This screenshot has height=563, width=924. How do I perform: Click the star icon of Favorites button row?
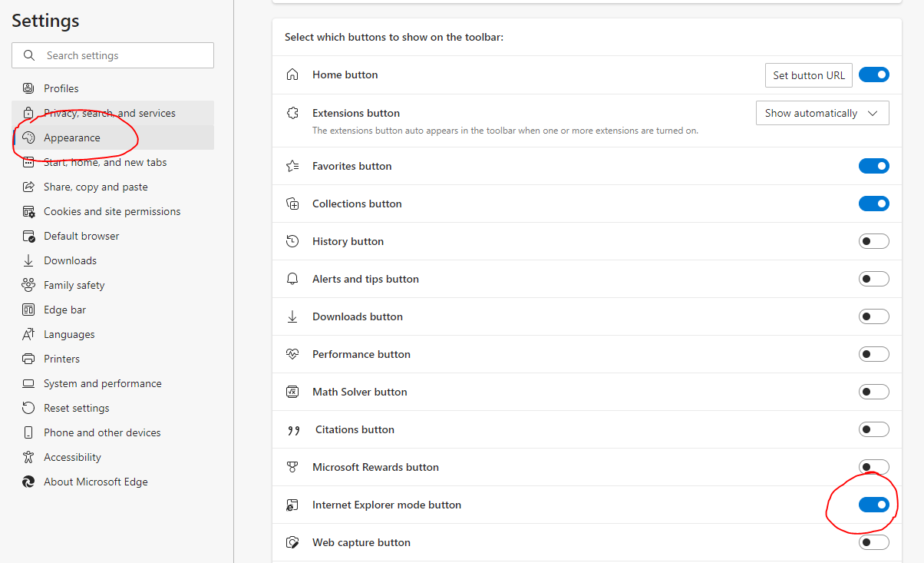pyautogui.click(x=292, y=166)
